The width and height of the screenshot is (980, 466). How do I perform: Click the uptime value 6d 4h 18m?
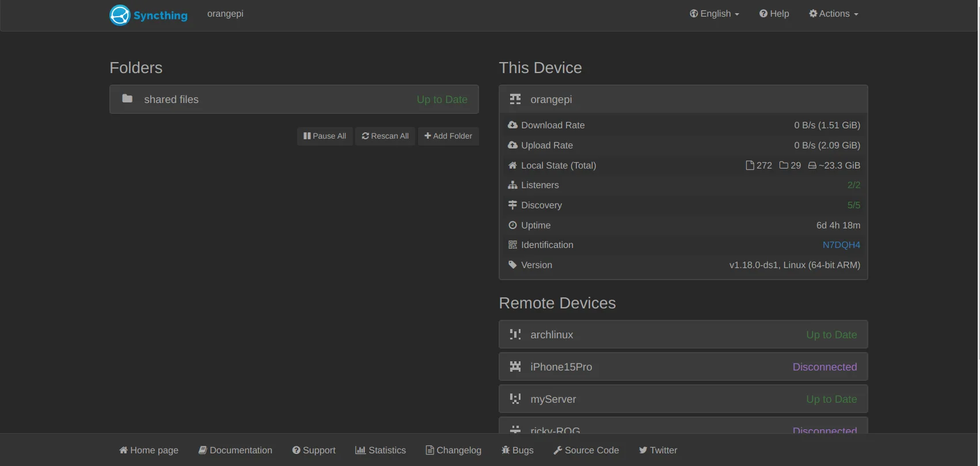click(x=838, y=225)
